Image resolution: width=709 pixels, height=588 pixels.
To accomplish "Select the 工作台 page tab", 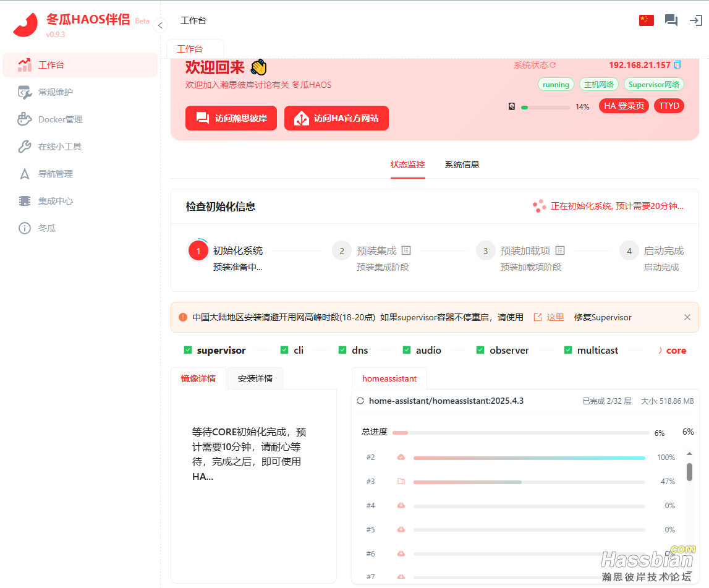I will pyautogui.click(x=195, y=49).
